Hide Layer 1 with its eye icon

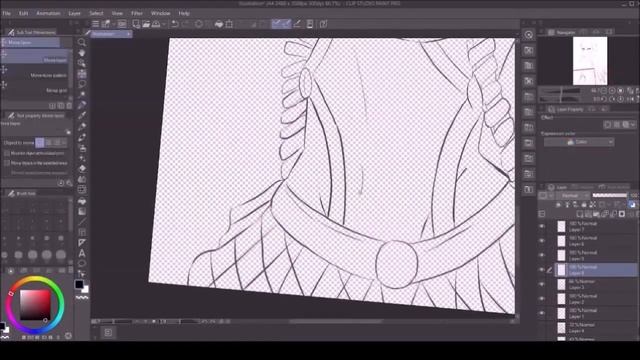pyautogui.click(x=542, y=313)
